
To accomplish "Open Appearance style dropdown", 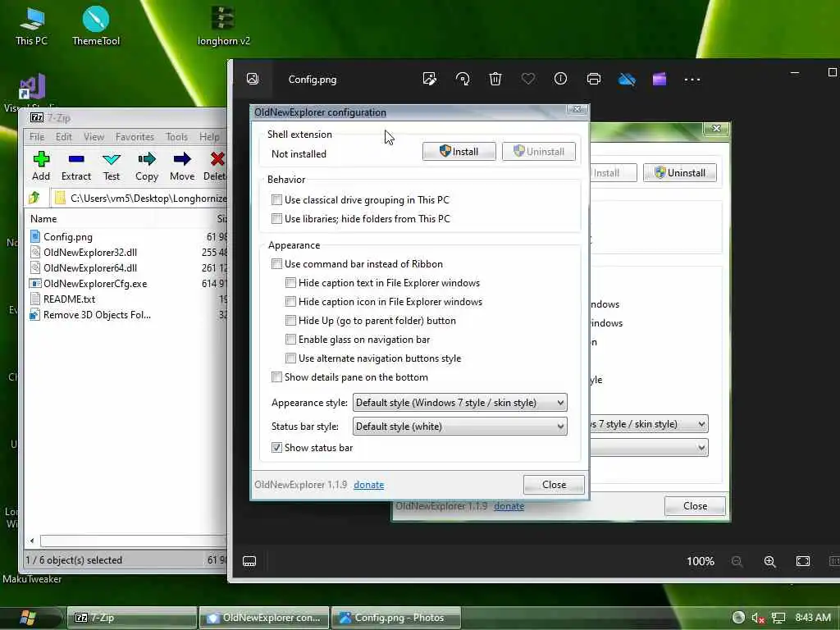I will (459, 402).
